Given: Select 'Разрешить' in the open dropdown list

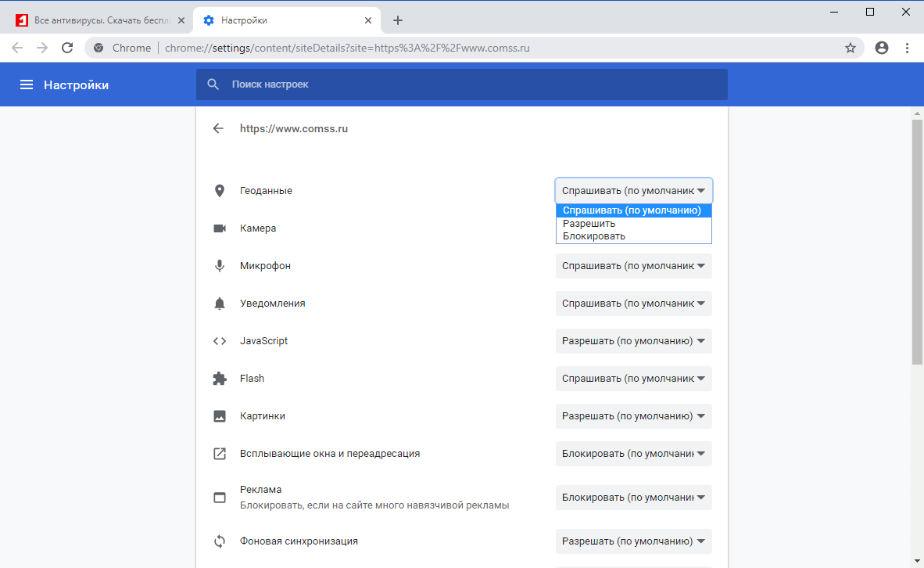Looking at the screenshot, I should [589, 223].
